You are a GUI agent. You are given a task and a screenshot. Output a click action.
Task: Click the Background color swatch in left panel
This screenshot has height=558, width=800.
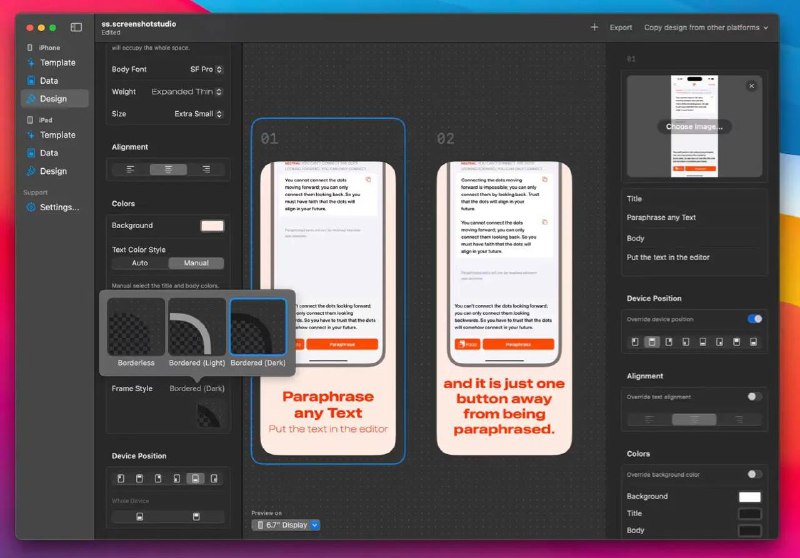click(x=212, y=226)
